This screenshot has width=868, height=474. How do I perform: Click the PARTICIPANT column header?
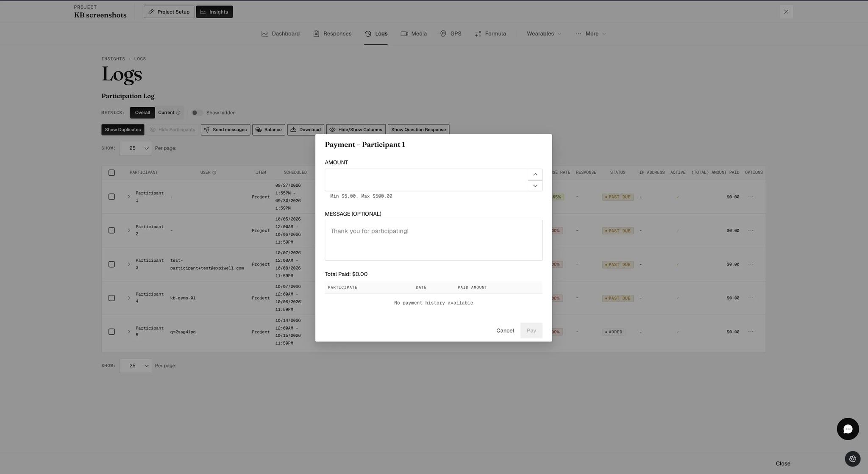[144, 173]
